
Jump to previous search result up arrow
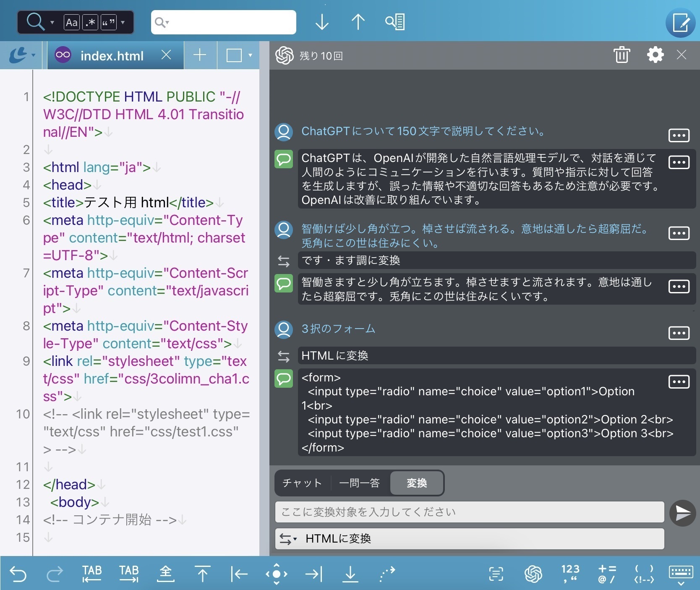pyautogui.click(x=358, y=22)
